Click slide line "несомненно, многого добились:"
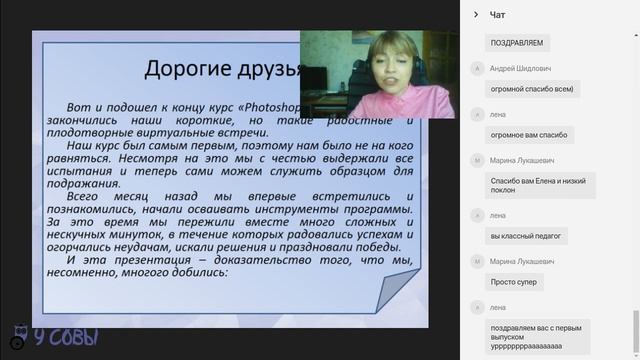The image size is (640, 360). [x=137, y=273]
